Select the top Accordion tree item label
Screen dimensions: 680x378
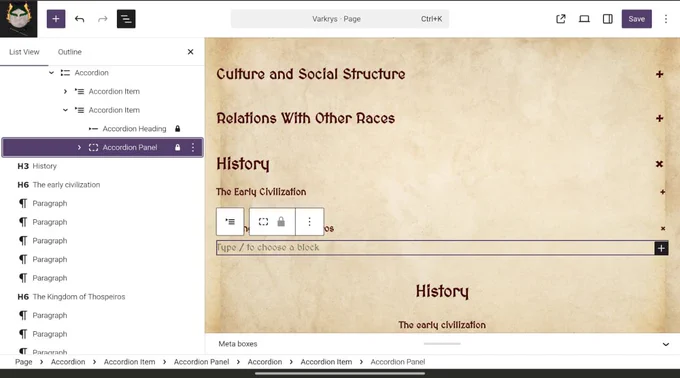[92, 73]
